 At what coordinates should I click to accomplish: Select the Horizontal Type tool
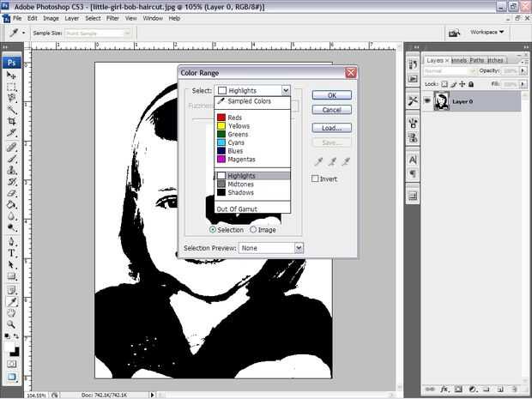coord(11,253)
